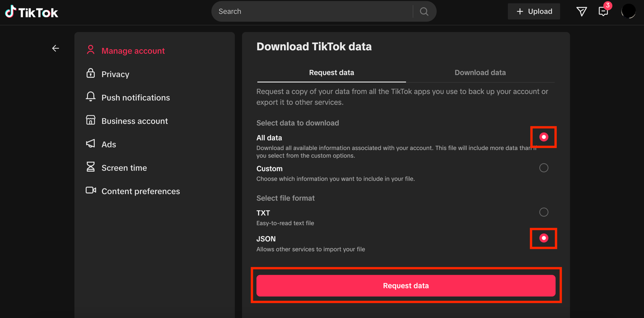The image size is (644, 318).
Task: Open Privacy via the lock icon
Action: pos(90,74)
